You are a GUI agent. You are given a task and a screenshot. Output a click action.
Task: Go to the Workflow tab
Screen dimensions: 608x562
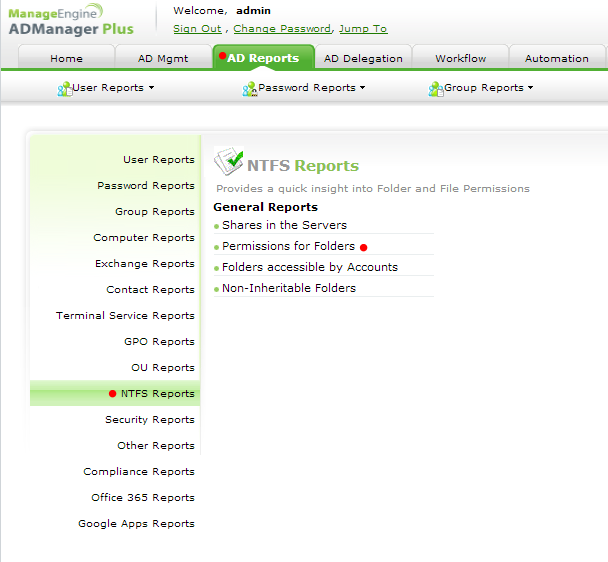click(461, 58)
